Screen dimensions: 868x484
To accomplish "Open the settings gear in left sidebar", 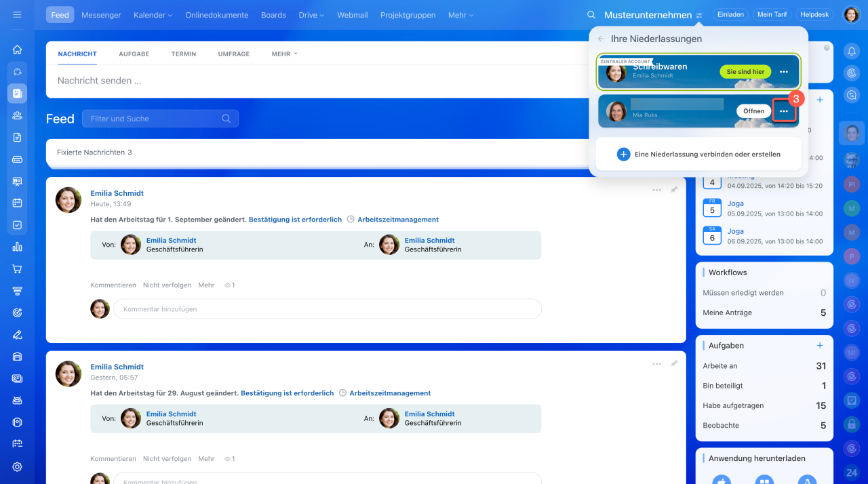I will point(17,466).
